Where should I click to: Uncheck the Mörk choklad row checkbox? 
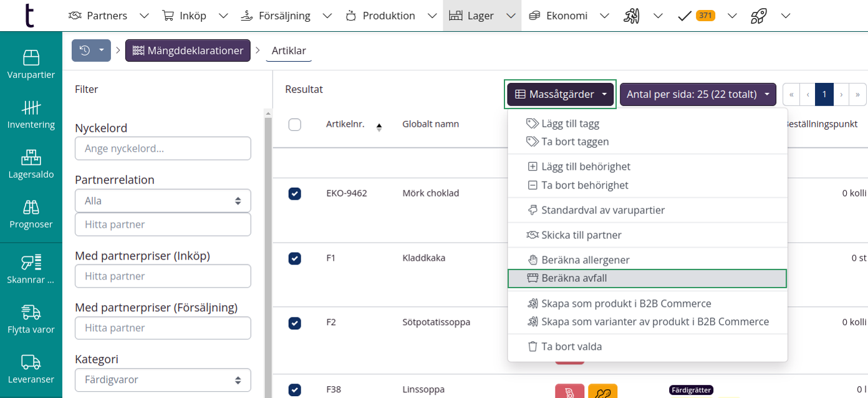point(295,193)
